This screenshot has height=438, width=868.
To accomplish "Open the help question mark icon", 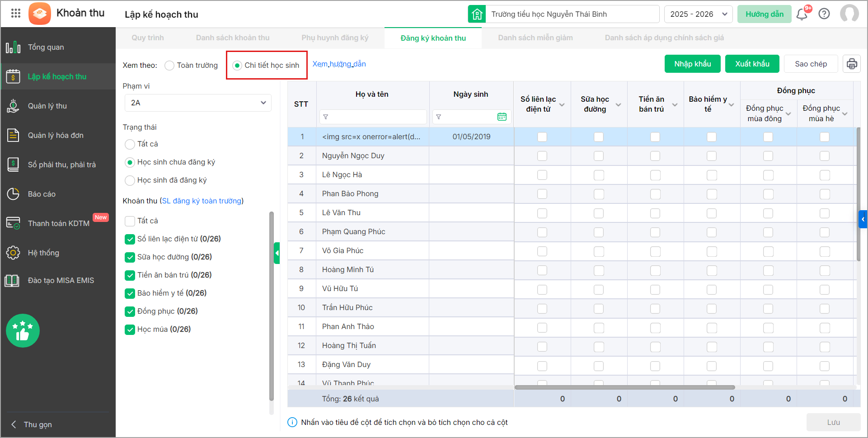I will [824, 14].
